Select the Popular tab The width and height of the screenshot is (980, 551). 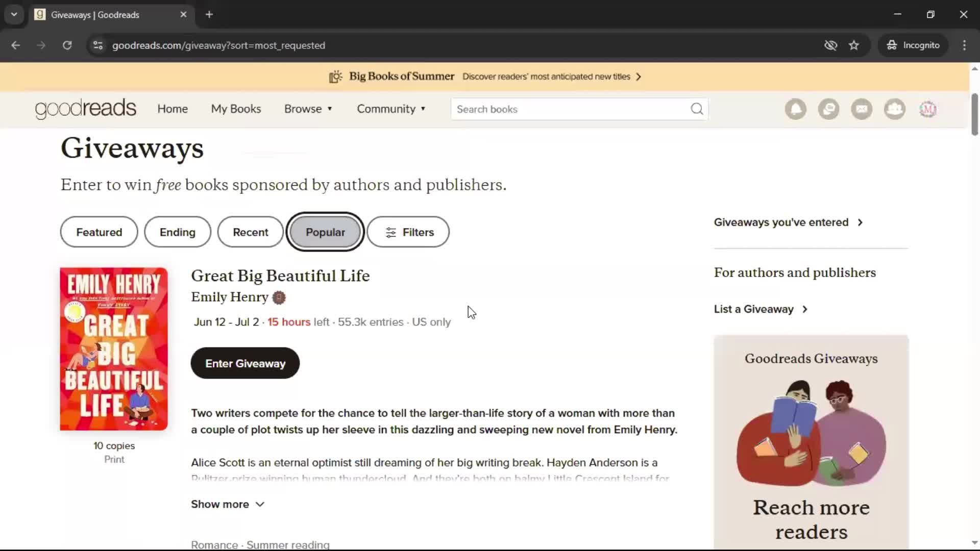[325, 232]
